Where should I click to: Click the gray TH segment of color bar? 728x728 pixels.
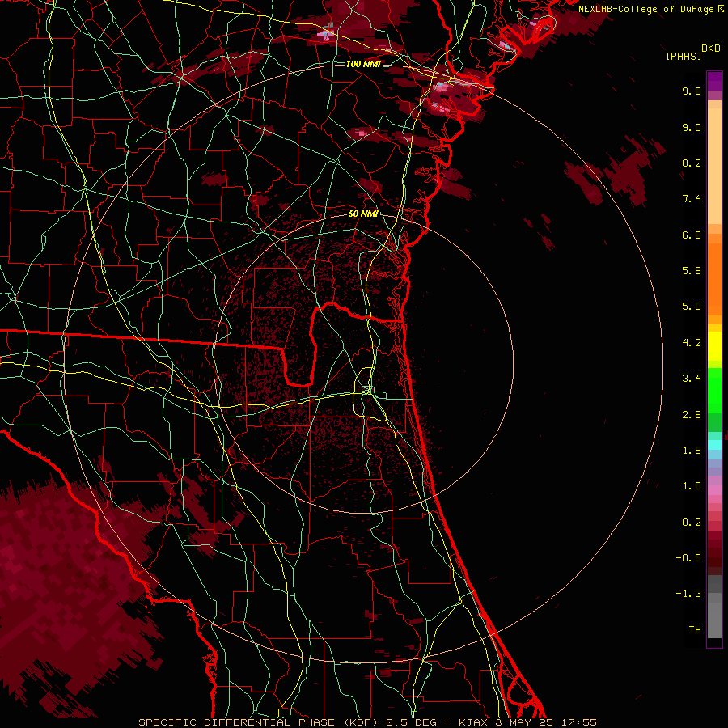[714, 620]
